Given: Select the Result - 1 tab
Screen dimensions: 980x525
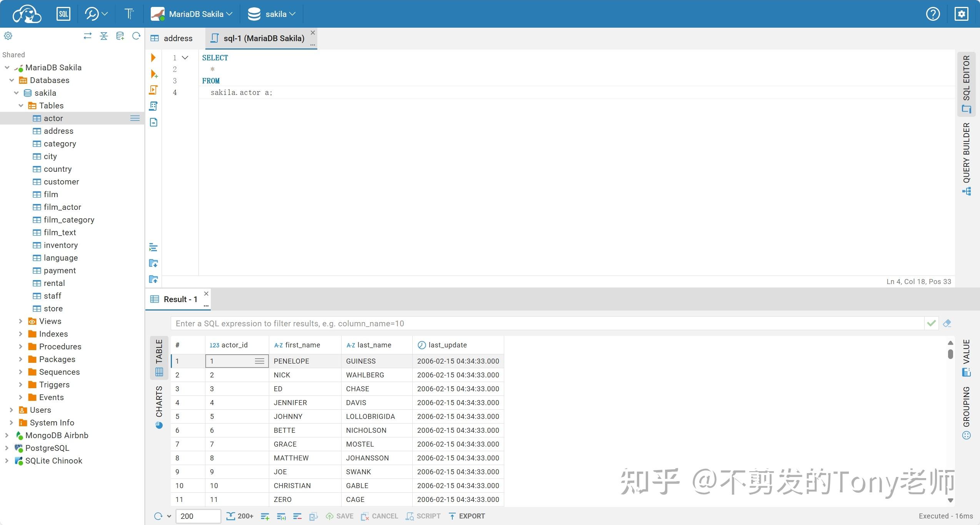Looking at the screenshot, I should (179, 299).
